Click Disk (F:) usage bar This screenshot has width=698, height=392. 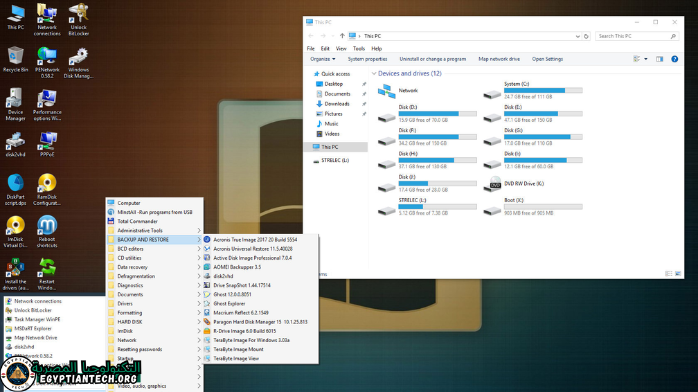pyautogui.click(x=438, y=137)
